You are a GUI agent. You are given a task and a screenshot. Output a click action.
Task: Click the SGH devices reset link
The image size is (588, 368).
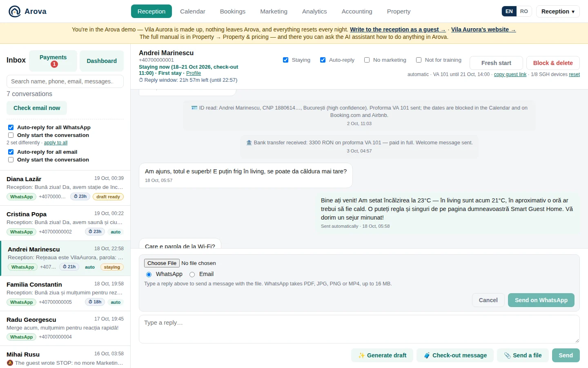click(x=574, y=74)
